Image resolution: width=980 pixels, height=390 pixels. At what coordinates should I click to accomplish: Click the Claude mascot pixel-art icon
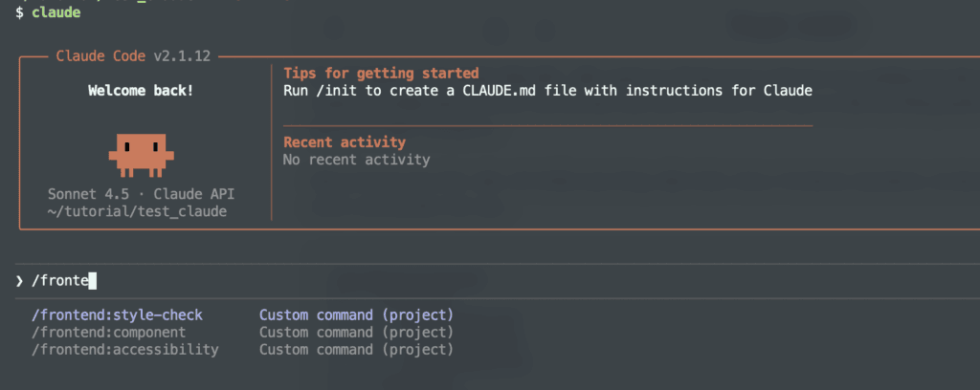pos(141,155)
